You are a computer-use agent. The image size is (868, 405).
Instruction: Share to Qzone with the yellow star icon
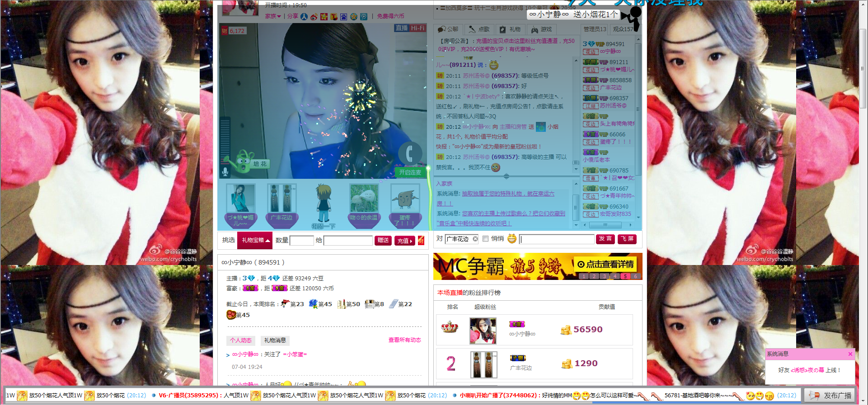click(x=324, y=17)
